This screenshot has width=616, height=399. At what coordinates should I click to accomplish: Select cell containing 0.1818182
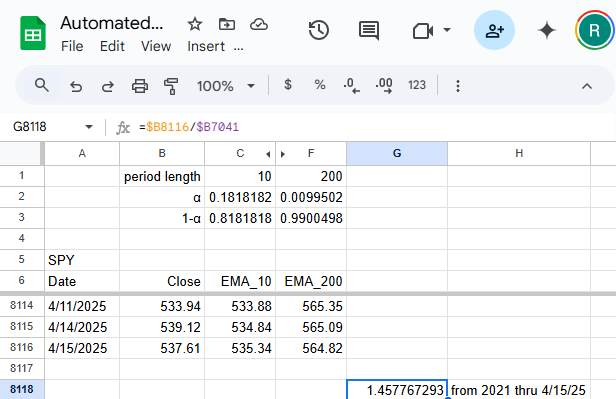pyautogui.click(x=240, y=197)
